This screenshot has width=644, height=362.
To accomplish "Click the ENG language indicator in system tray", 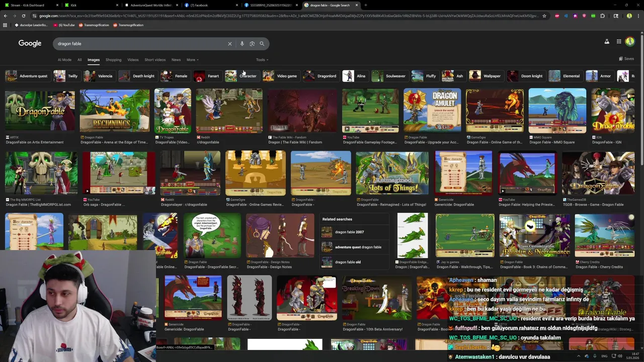I will (604, 356).
